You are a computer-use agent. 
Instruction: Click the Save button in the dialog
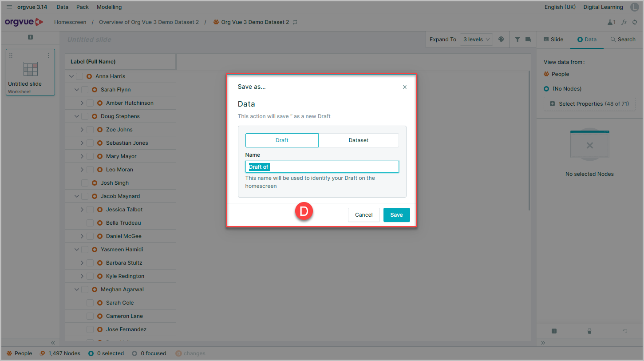click(397, 215)
